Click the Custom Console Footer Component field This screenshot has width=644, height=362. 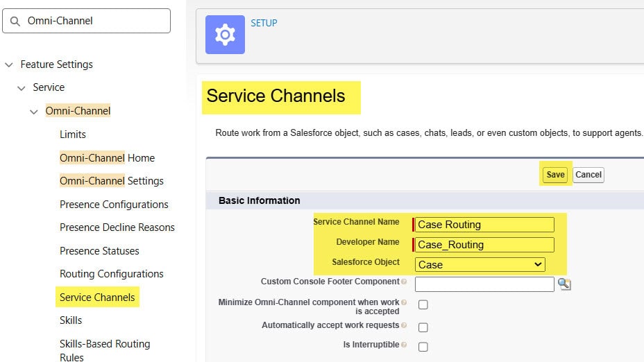click(484, 284)
